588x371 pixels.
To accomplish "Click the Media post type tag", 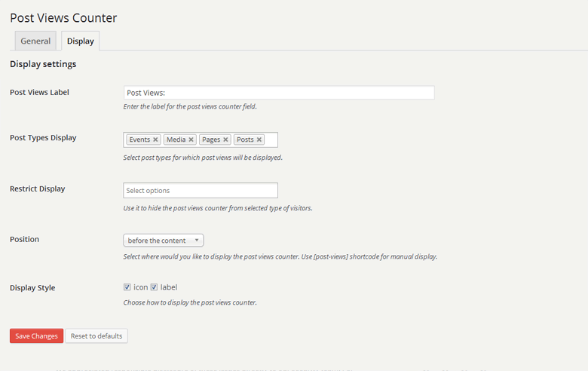I will pyautogui.click(x=176, y=140).
